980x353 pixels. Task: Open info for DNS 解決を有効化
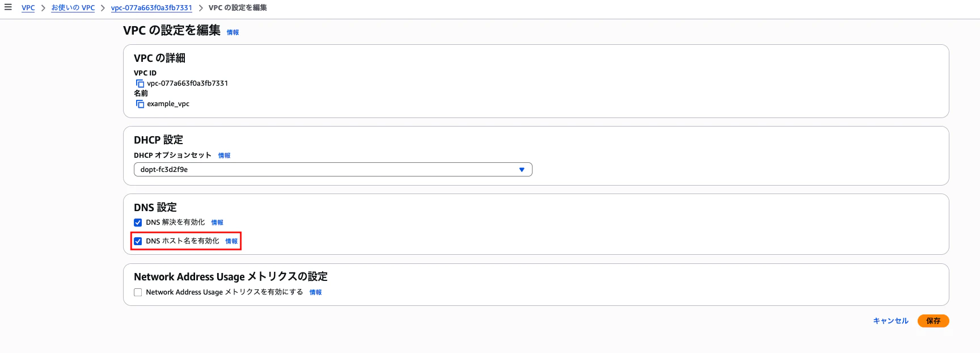[x=217, y=222]
